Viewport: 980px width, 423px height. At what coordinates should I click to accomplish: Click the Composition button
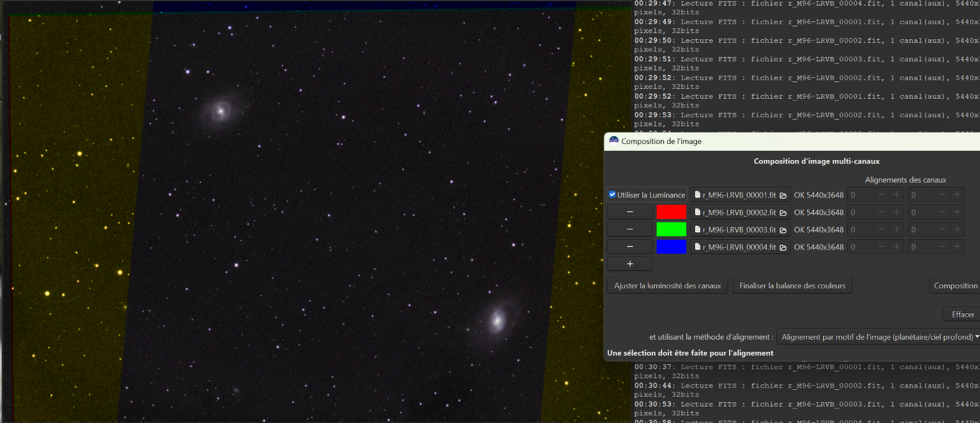(x=955, y=286)
